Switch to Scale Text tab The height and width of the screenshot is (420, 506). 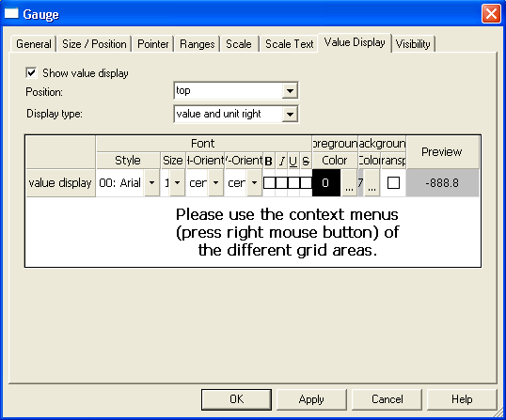click(289, 44)
